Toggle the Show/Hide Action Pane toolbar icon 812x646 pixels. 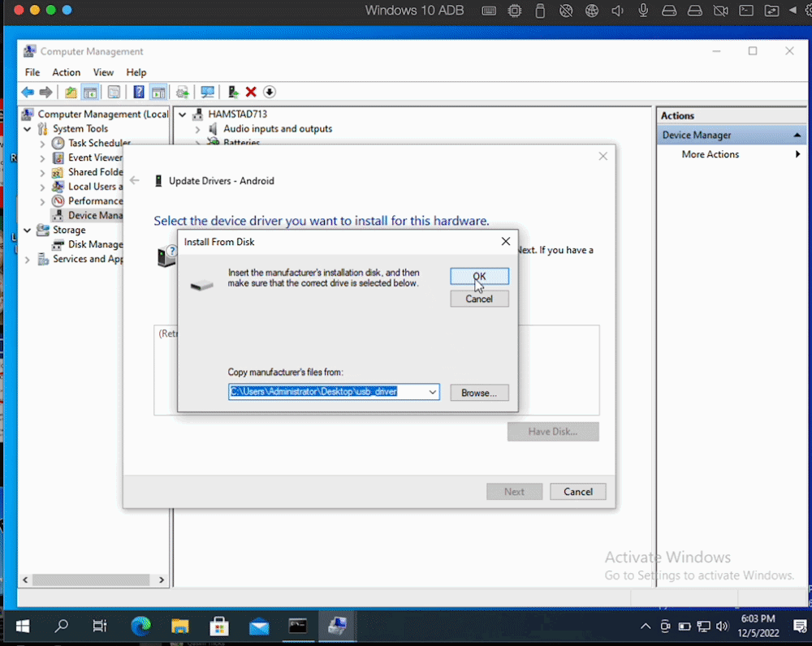(158, 93)
